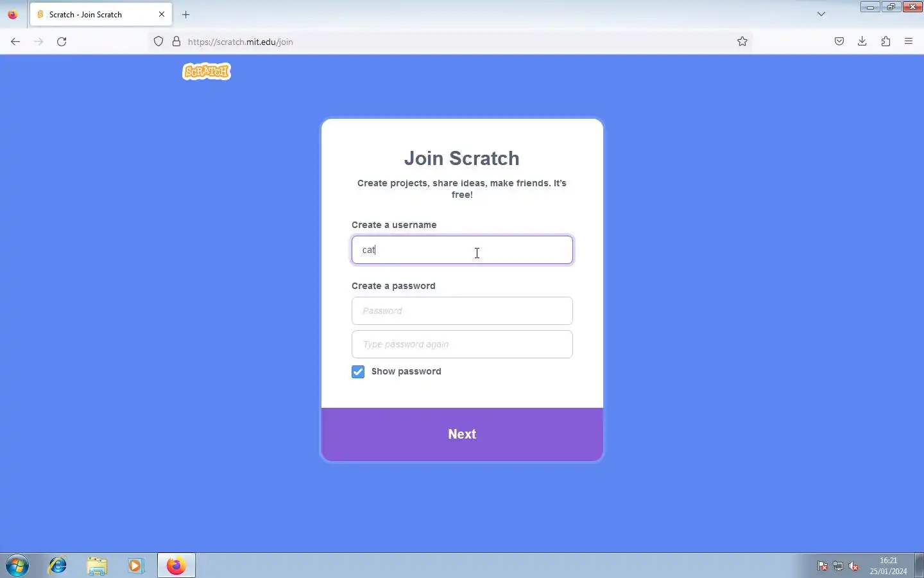Viewport: 924px width, 578px height.
Task: Click the Password field
Action: click(x=462, y=311)
